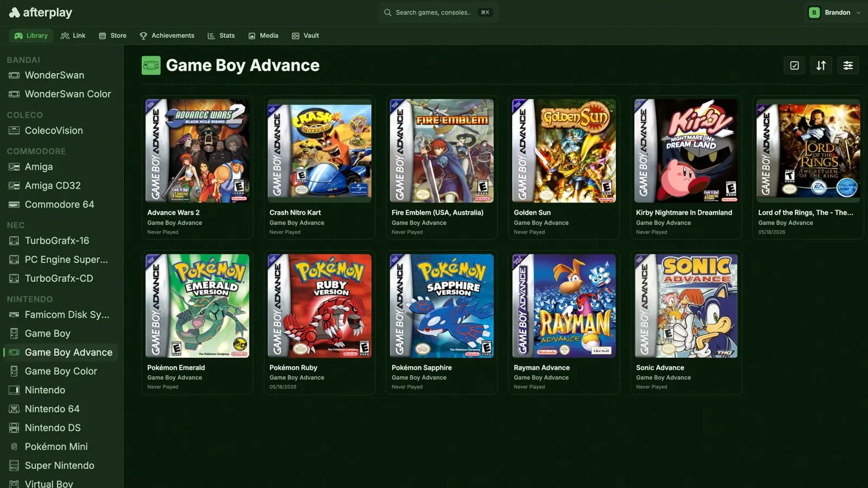Open the Library tab

(31, 36)
